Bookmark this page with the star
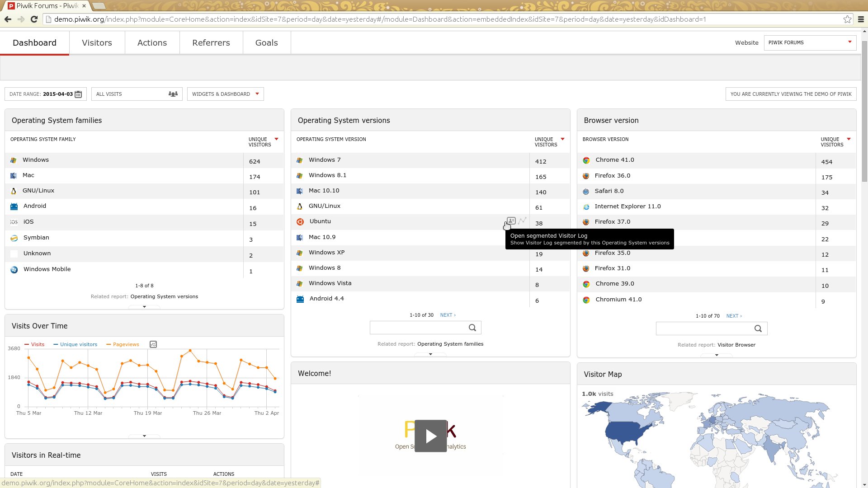This screenshot has height=488, width=868. pos(847,19)
